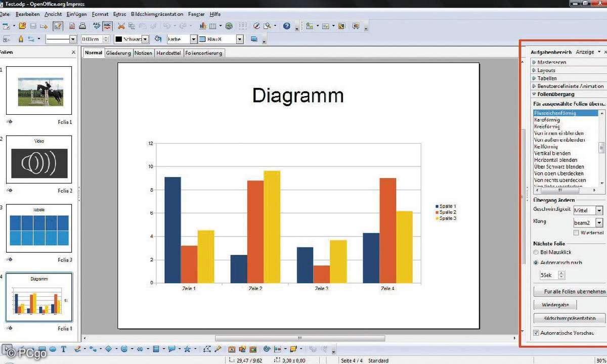Viewport: 607px width, 364px height.
Task: Insert a chart via toolbar icon
Action: [x=202, y=26]
